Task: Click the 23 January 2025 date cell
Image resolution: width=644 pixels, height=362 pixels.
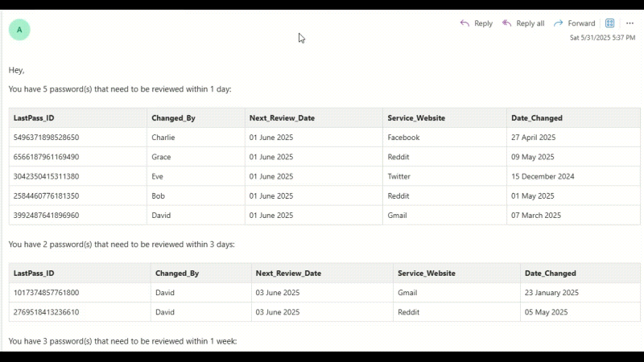Action: click(551, 293)
